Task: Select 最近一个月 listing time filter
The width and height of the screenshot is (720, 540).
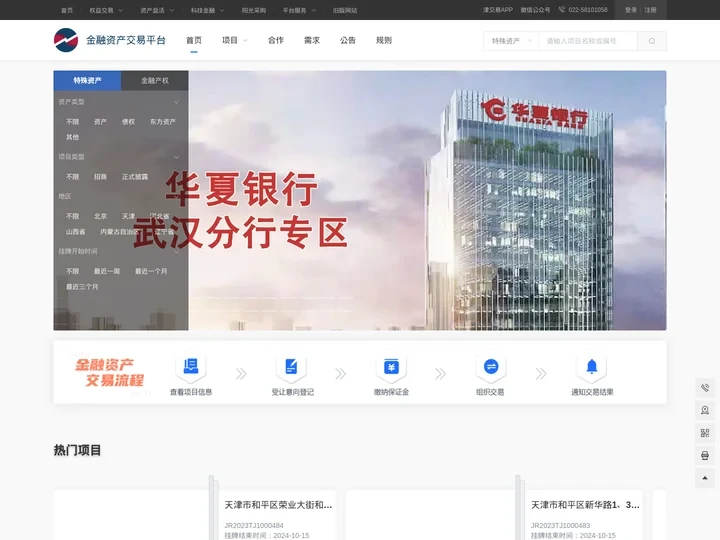Action: 151,271
